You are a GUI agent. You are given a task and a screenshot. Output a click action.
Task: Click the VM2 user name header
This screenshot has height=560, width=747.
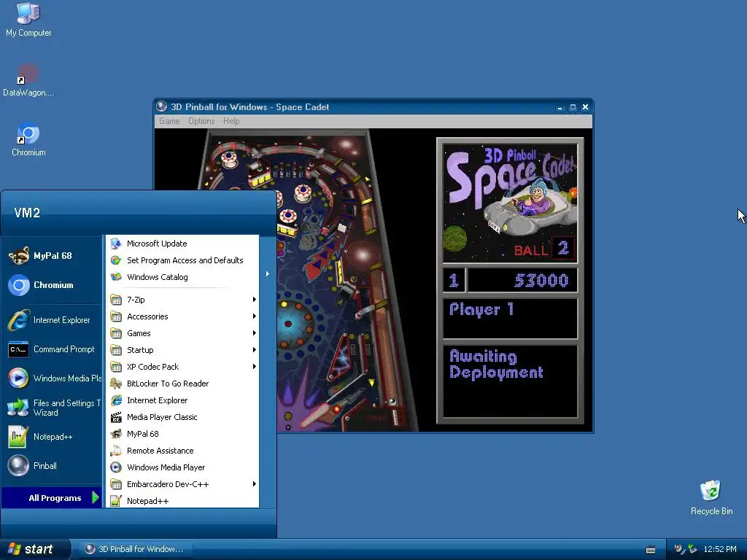[x=27, y=213]
